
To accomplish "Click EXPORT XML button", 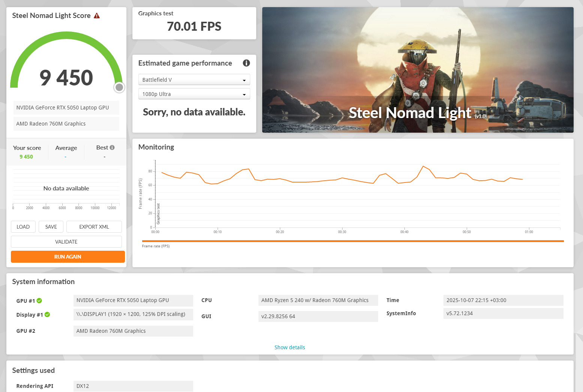I will pyautogui.click(x=94, y=227).
